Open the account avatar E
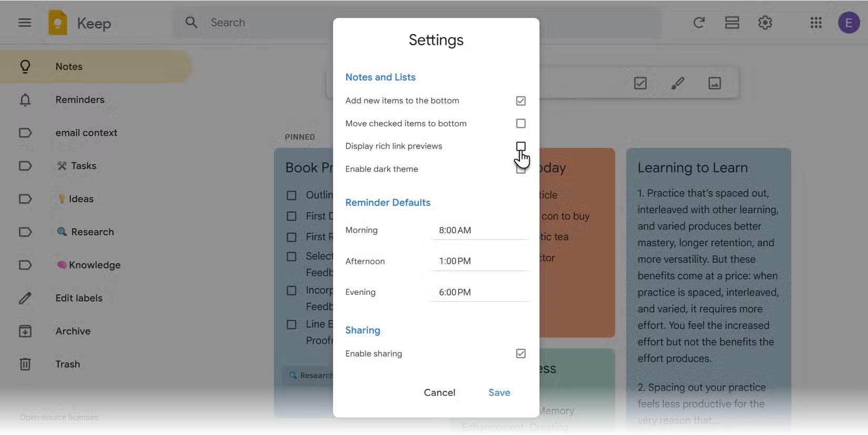The image size is (868, 435). (849, 23)
